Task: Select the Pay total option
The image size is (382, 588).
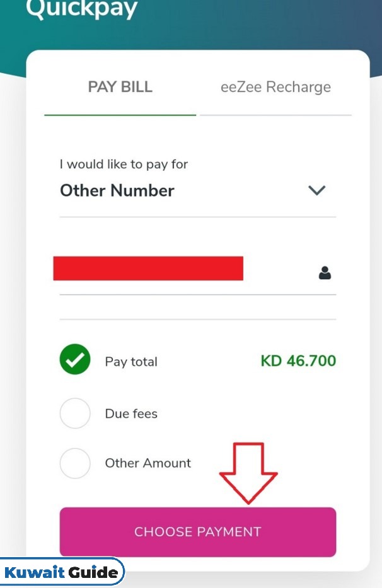Action: [x=198, y=360]
